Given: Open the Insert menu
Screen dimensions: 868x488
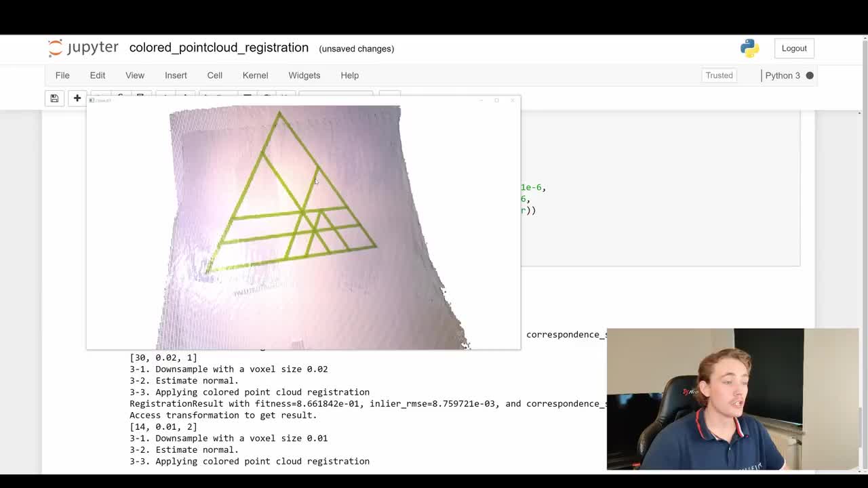Looking at the screenshot, I should 176,75.
